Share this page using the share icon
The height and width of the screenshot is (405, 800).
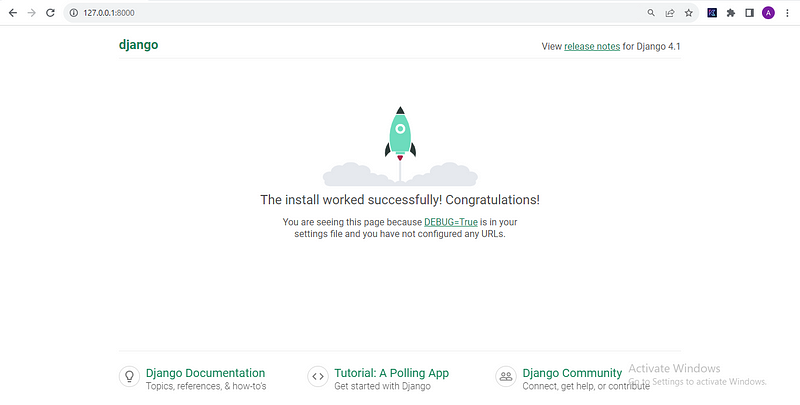pyautogui.click(x=670, y=13)
